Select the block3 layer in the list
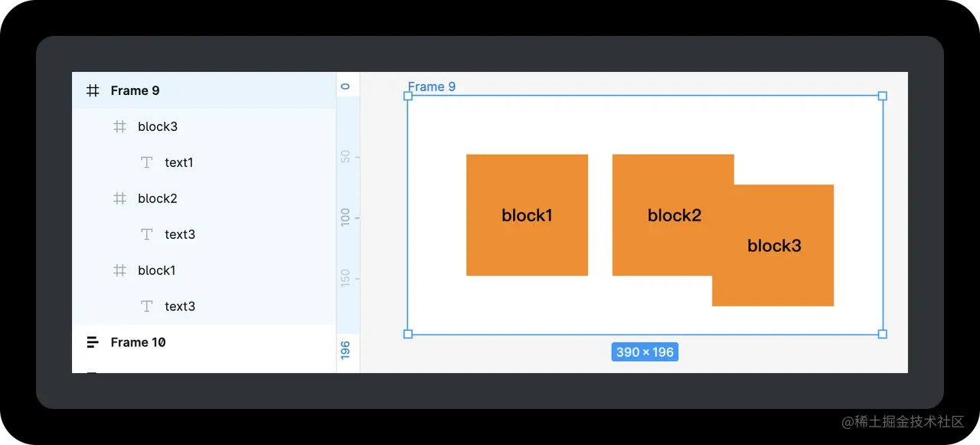 tap(204, 126)
